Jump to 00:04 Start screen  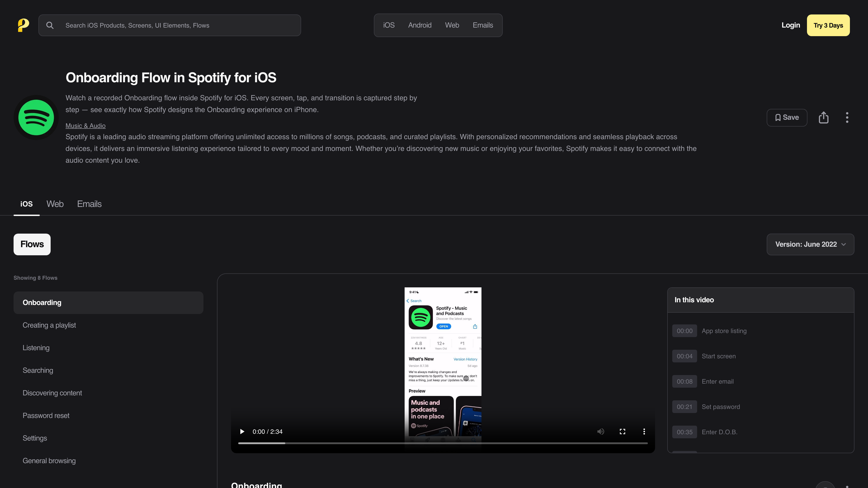(760, 356)
